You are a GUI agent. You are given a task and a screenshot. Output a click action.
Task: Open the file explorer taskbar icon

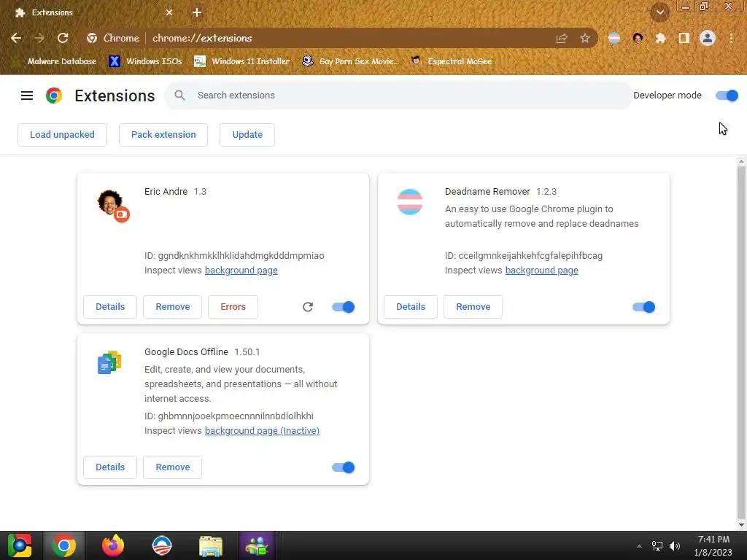pos(211,546)
